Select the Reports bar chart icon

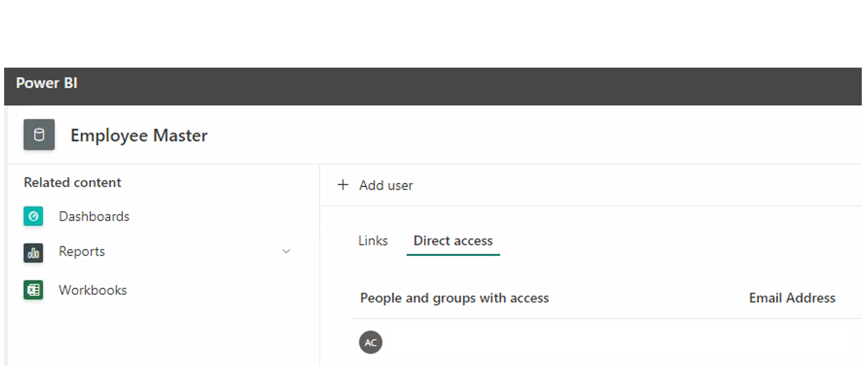pos(33,253)
